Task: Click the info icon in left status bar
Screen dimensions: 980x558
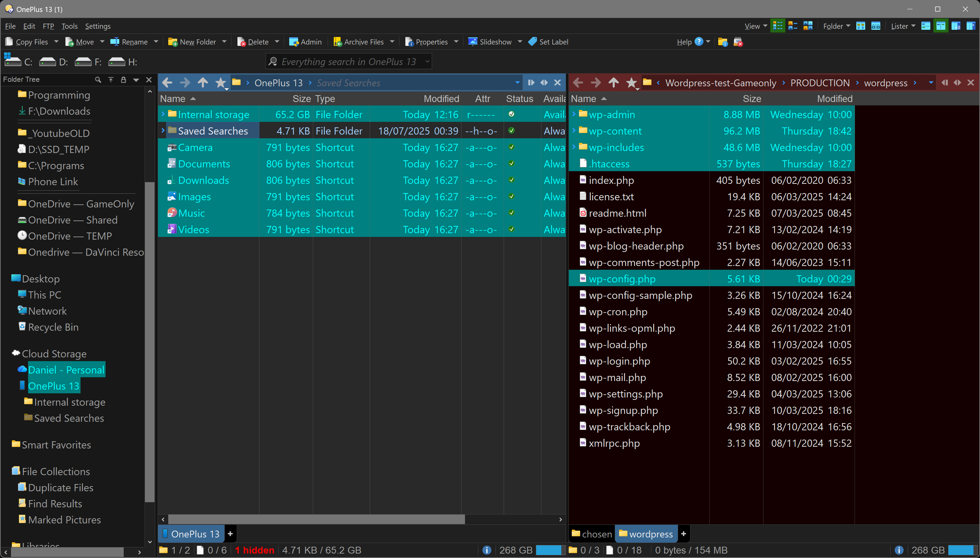Action: [487, 550]
